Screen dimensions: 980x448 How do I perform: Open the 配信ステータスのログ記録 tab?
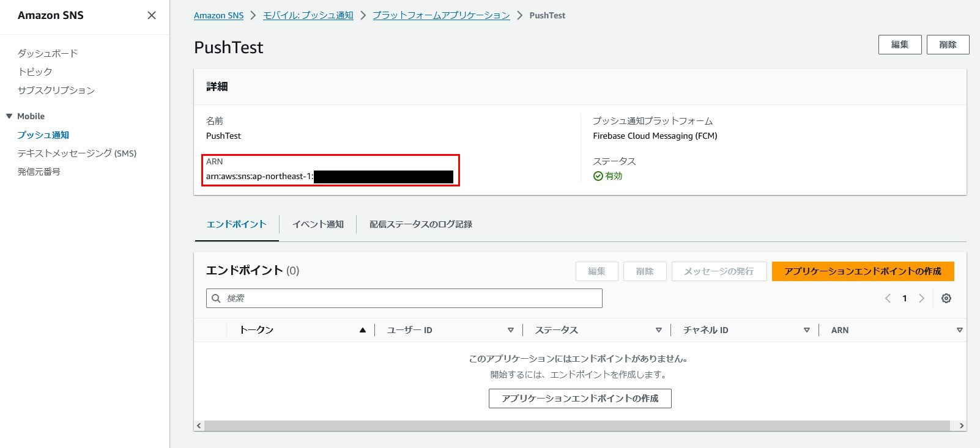click(x=421, y=224)
